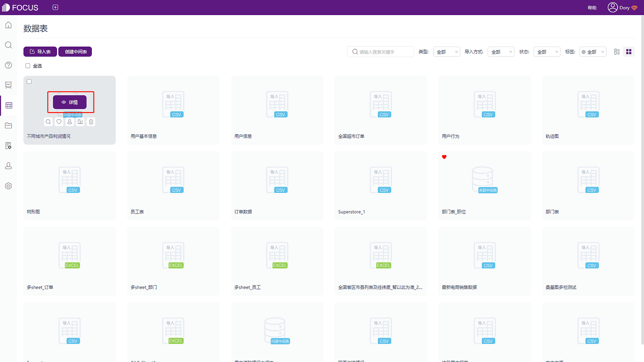Open the 用户信息 table card
644x362 pixels.
click(277, 110)
